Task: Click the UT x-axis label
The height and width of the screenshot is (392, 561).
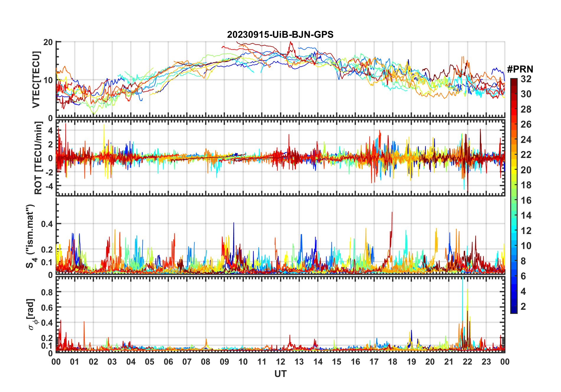Action: point(280,374)
